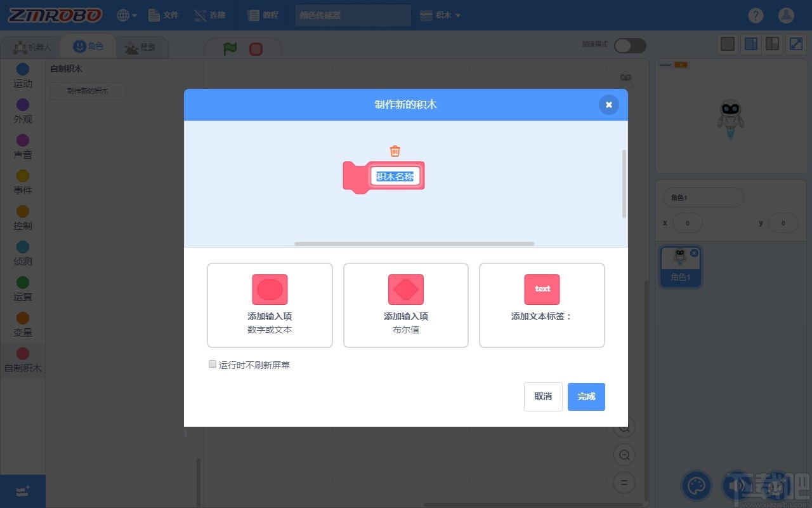Open the 文件 file menu
This screenshot has height=508, width=812.
click(163, 15)
